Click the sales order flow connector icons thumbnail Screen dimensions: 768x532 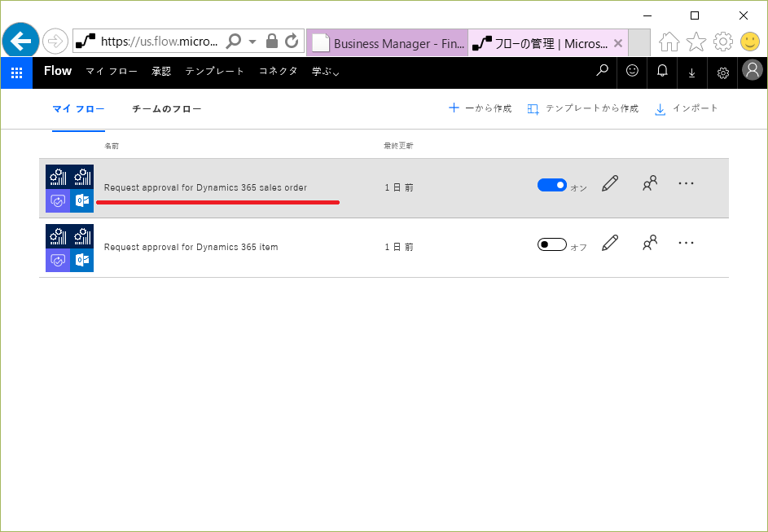pyautogui.click(x=69, y=188)
